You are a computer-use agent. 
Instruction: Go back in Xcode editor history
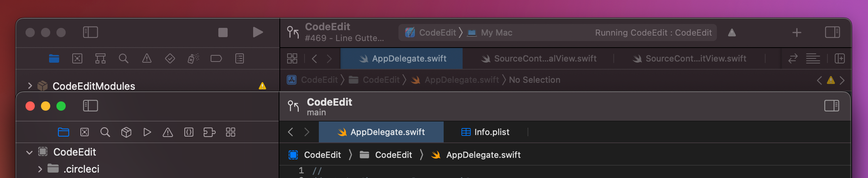315,58
